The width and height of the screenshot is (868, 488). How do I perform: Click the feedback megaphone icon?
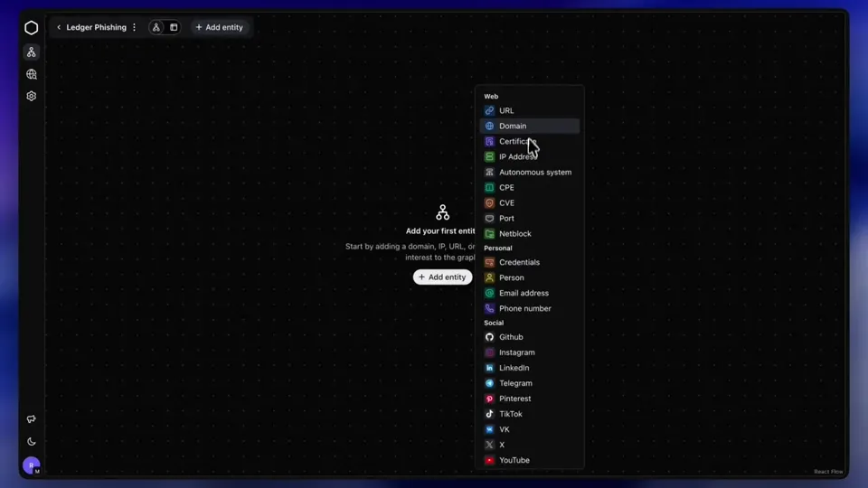(32, 419)
